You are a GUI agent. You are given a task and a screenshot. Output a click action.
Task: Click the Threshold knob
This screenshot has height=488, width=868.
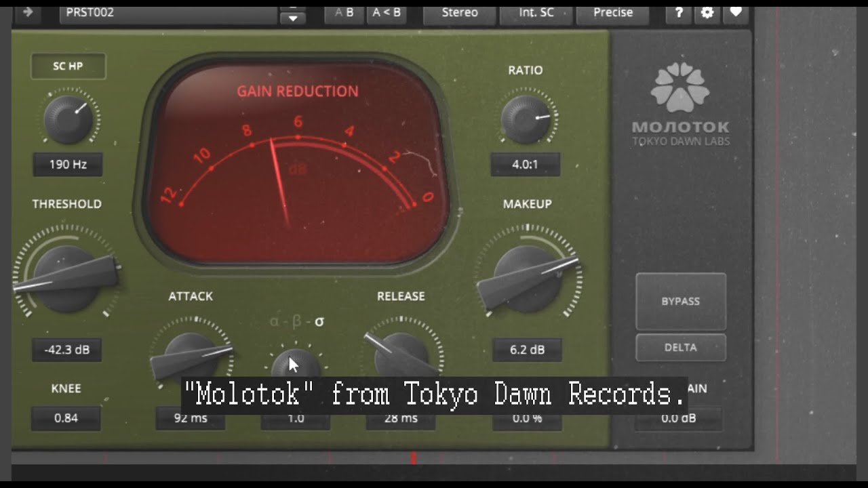click(x=65, y=278)
